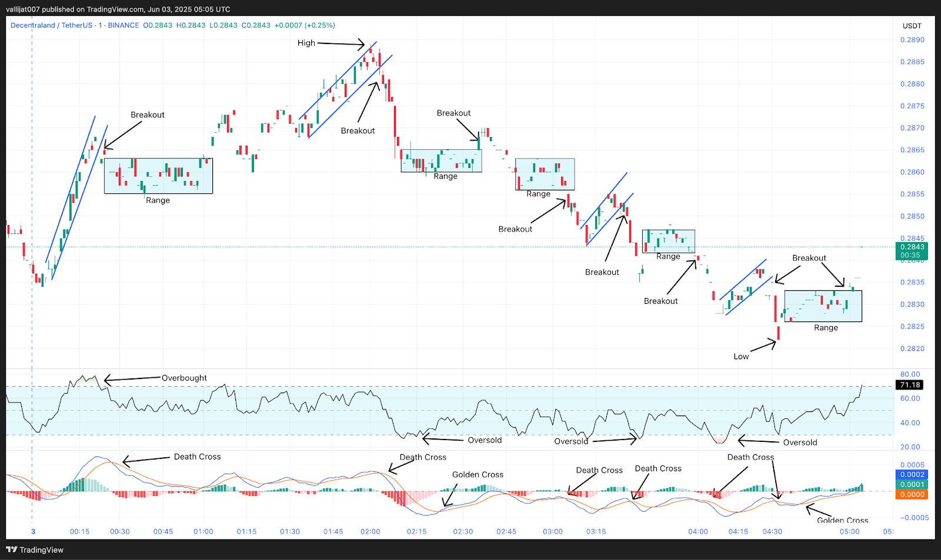Screen dimensions: 941x560
Task: Click the price axis value 0.2830
Action: (912, 304)
